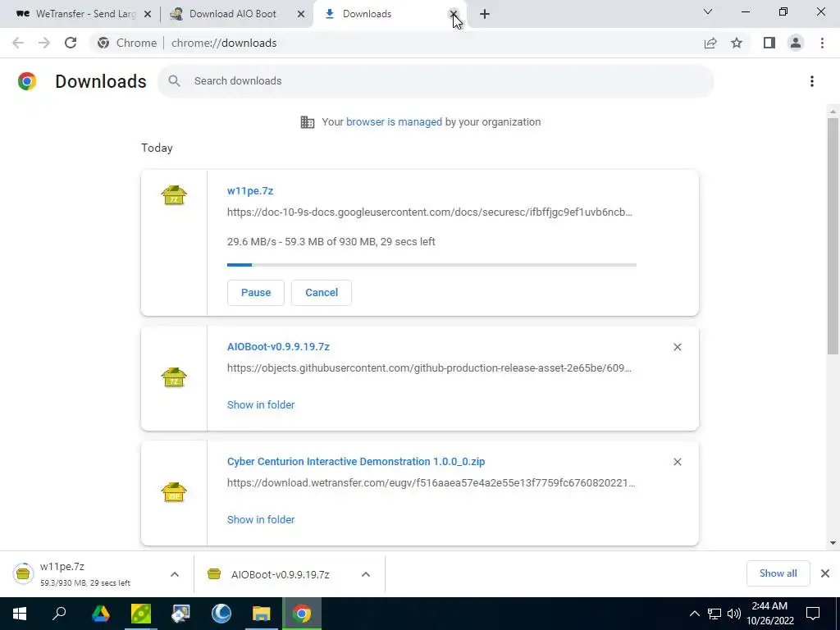
Task: Bookmark this page with the star
Action: (x=737, y=43)
